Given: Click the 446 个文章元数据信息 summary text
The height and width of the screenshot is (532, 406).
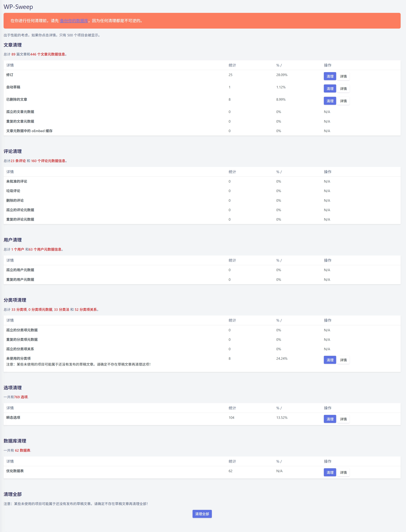Looking at the screenshot, I should [48, 54].
